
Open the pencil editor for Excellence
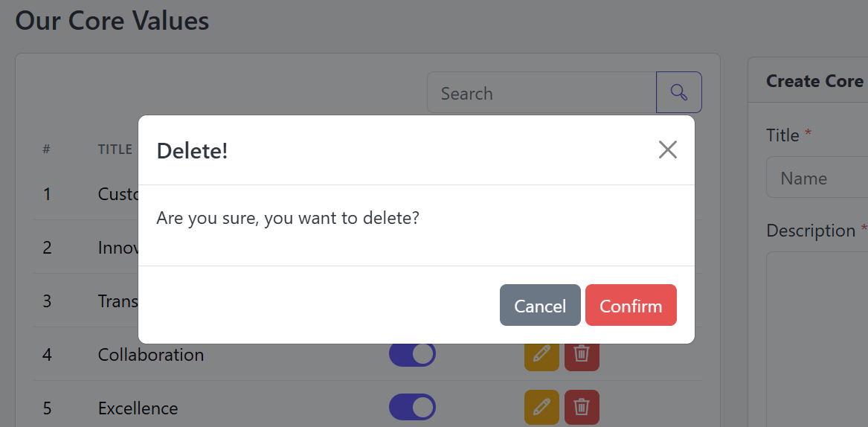pyautogui.click(x=541, y=408)
